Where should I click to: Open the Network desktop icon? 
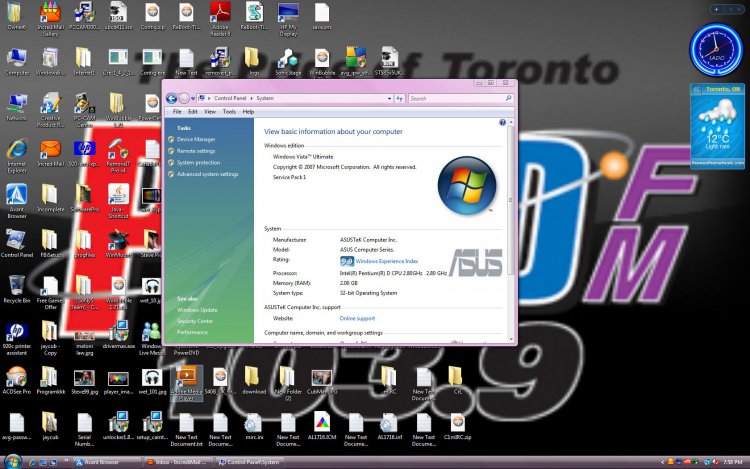(17, 107)
